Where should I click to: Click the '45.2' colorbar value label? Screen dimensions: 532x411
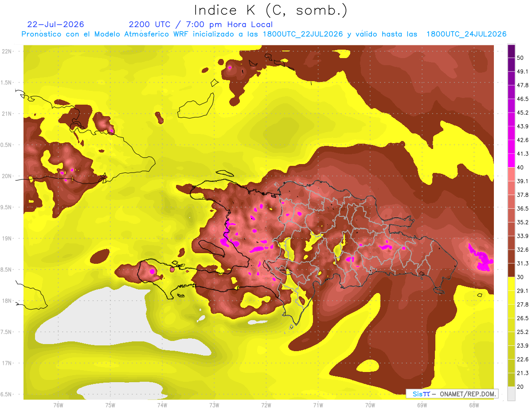pos(522,113)
